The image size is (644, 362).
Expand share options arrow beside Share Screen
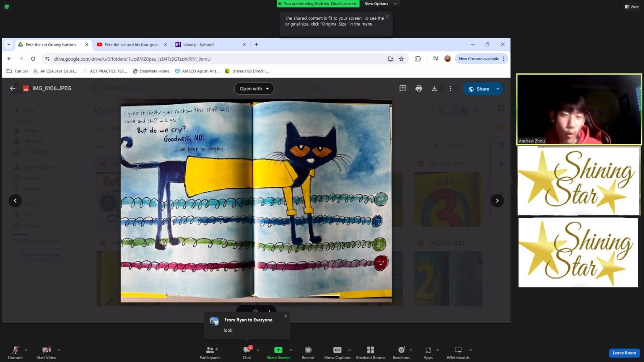point(291,350)
